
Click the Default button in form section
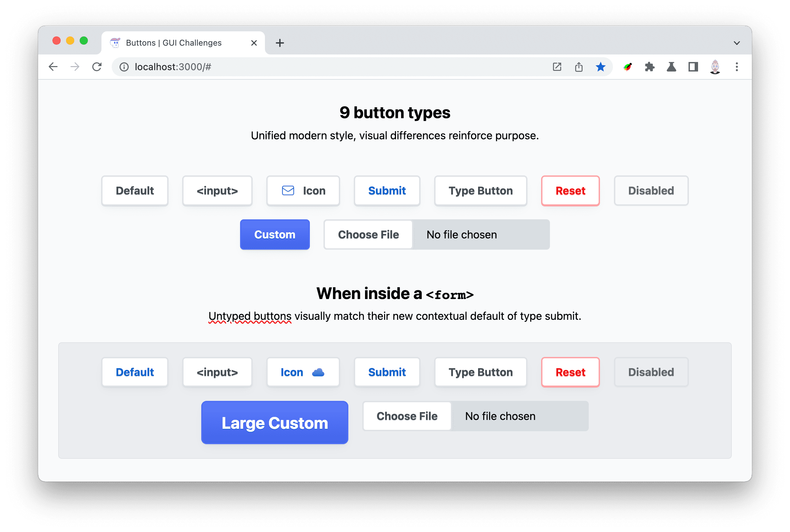[x=134, y=372]
